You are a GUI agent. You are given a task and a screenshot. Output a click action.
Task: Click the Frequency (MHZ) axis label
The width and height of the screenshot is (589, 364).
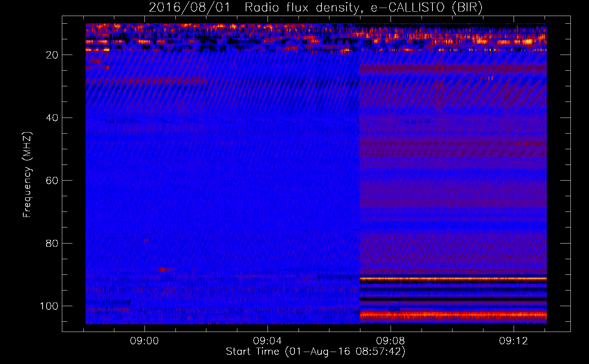[x=27, y=174]
